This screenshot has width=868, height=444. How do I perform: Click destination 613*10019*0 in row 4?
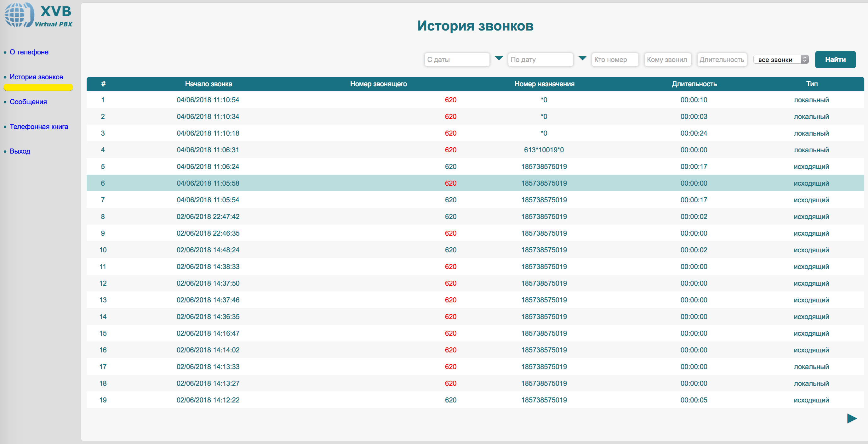tap(544, 150)
